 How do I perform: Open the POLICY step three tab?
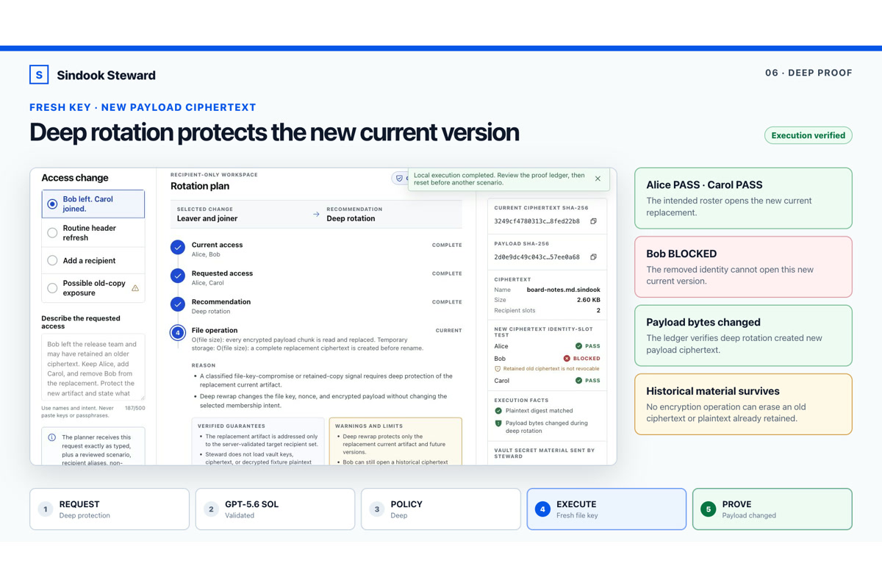coord(441,509)
